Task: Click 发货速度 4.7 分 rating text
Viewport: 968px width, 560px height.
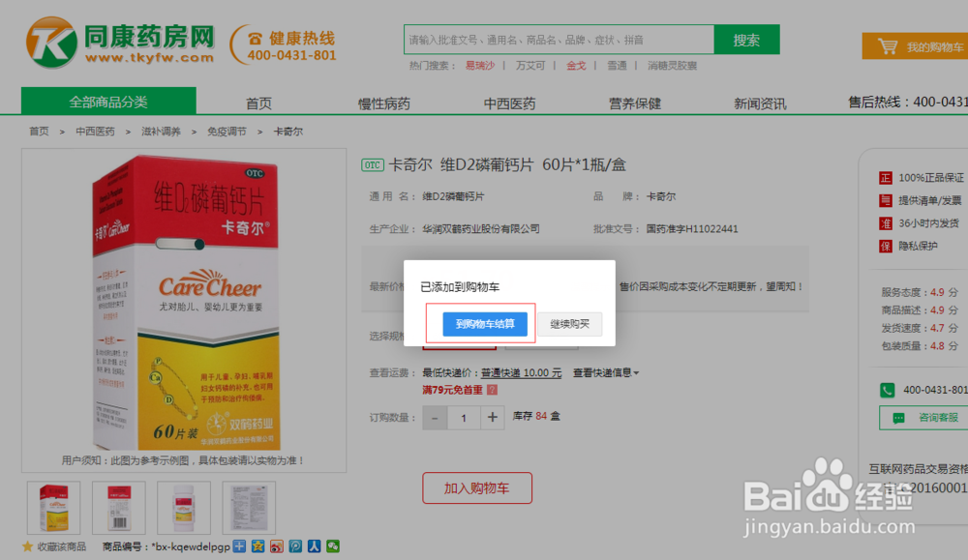Action: pos(920,328)
